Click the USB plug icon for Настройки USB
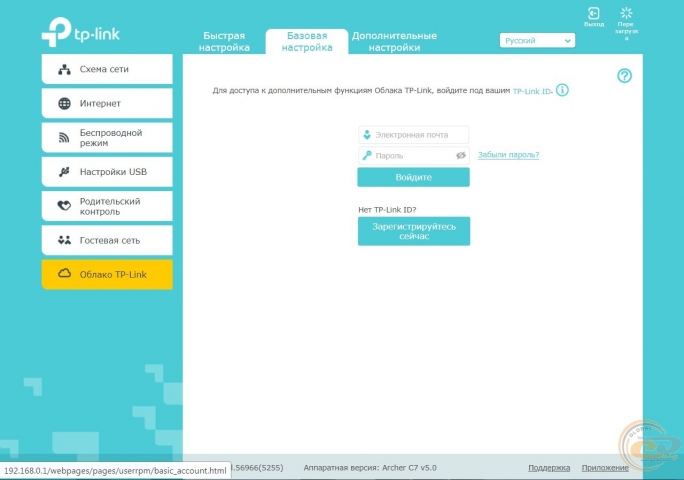 [x=64, y=172]
